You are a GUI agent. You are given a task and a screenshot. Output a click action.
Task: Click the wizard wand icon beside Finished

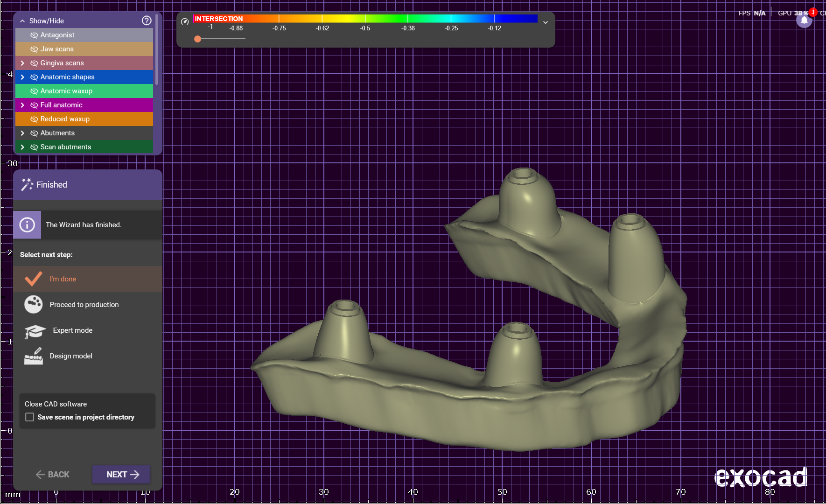click(x=27, y=185)
